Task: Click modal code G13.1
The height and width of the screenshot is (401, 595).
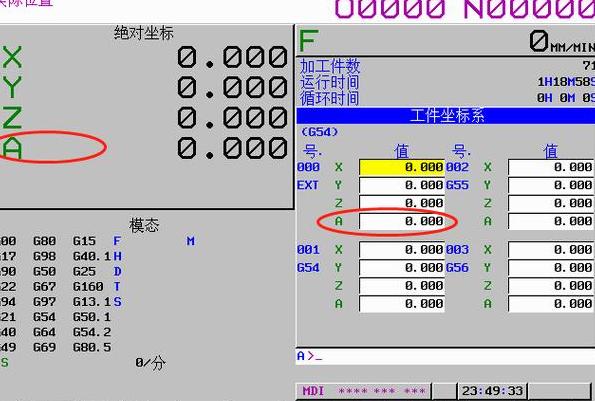Action: 92,302
